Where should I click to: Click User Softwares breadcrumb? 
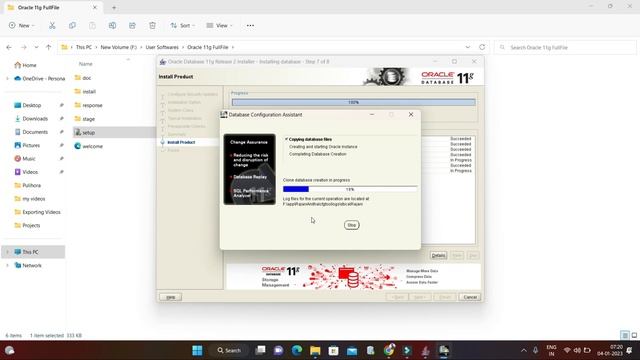[x=162, y=47]
